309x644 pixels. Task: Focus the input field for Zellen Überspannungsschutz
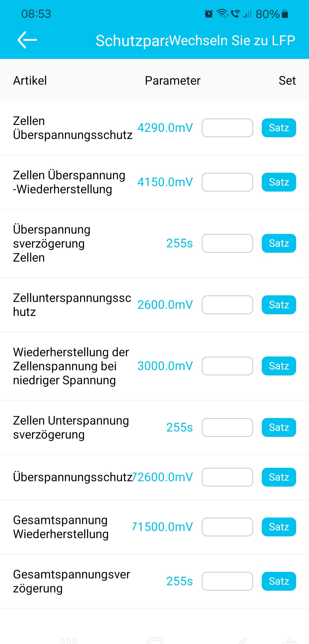[x=227, y=128]
